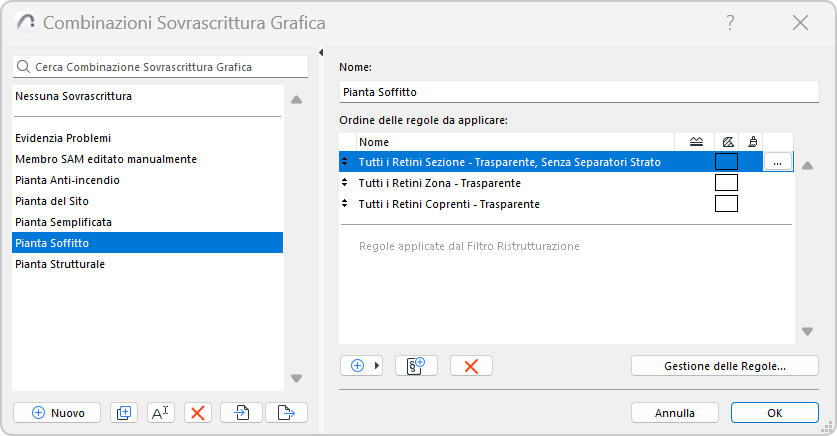
Task: Click the create new rule icon
Action: (x=417, y=366)
